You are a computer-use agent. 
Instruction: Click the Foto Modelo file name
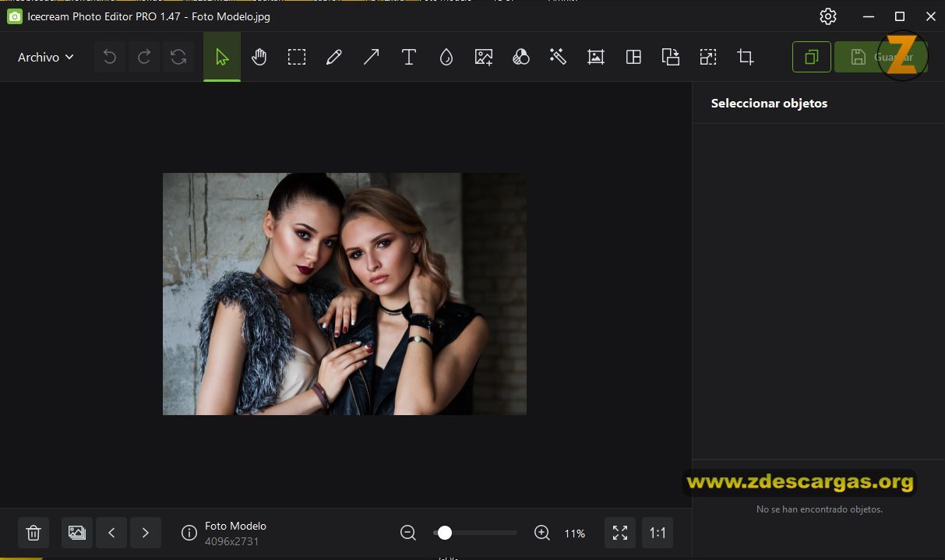(x=235, y=526)
